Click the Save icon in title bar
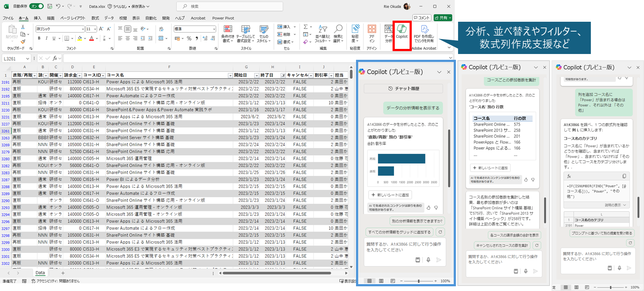Screen dimensions: 644x291 (x=50, y=6)
